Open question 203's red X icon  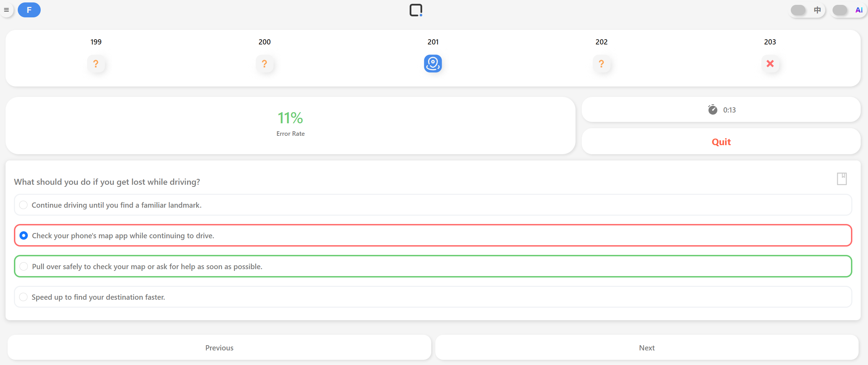coord(770,64)
